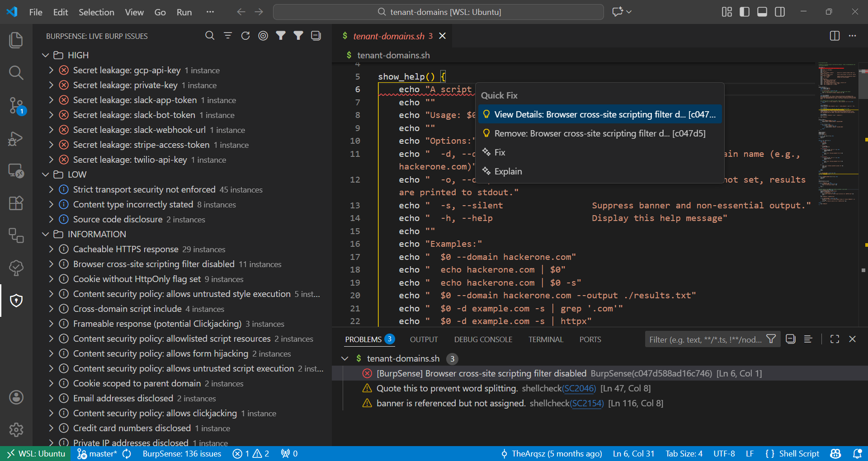868x461 pixels.
Task: Toggle the secondary side bar
Action: coord(780,12)
